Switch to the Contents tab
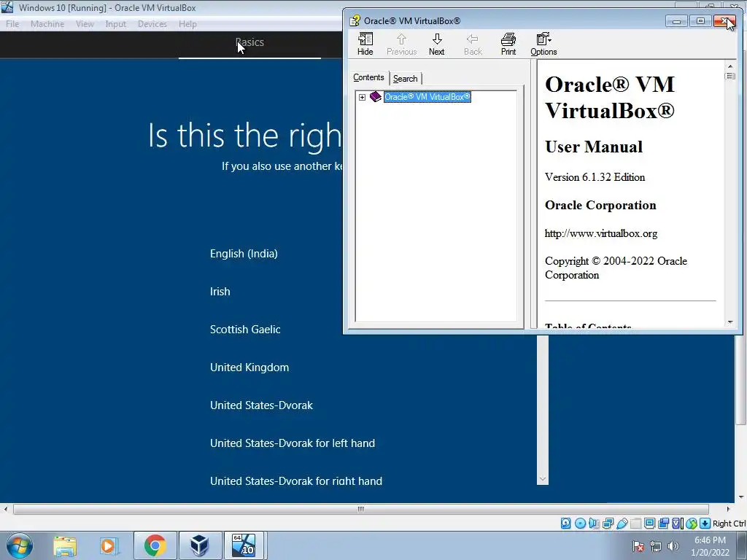The height and width of the screenshot is (560, 747). point(368,77)
